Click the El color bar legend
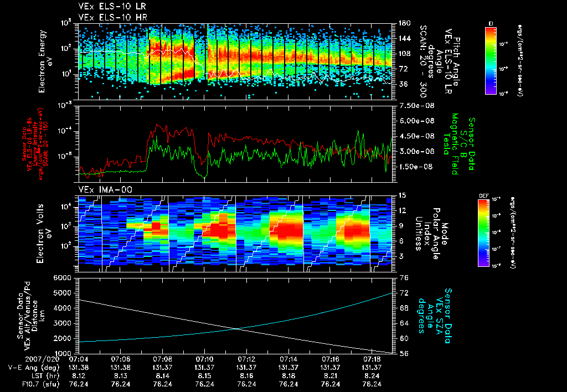Screen dimensions: 567x392 (x=491, y=60)
